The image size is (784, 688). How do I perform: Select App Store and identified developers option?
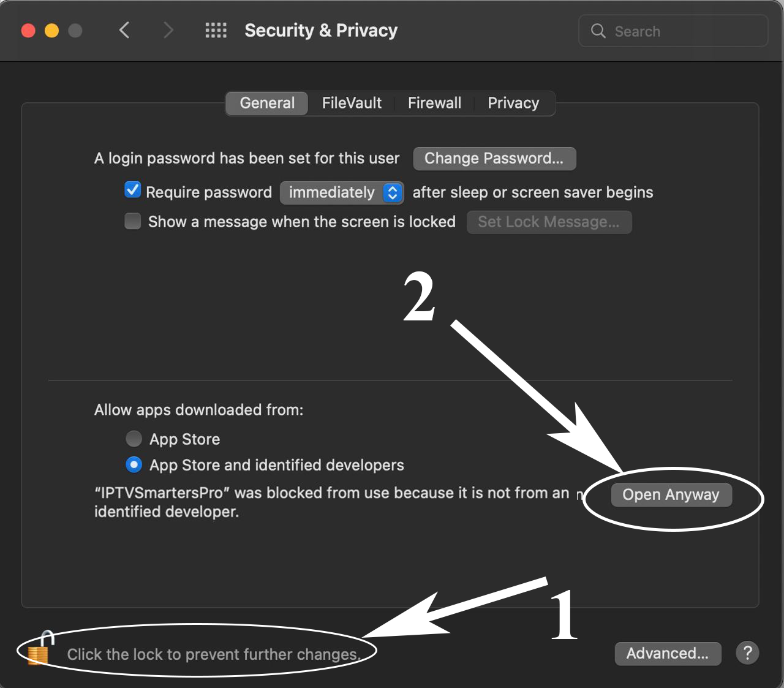tap(134, 465)
